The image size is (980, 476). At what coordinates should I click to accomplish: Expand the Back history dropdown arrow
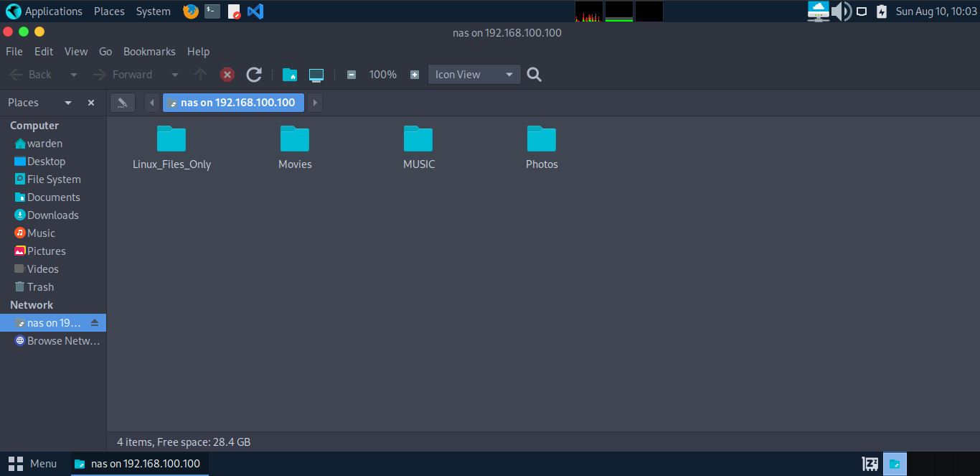click(74, 75)
